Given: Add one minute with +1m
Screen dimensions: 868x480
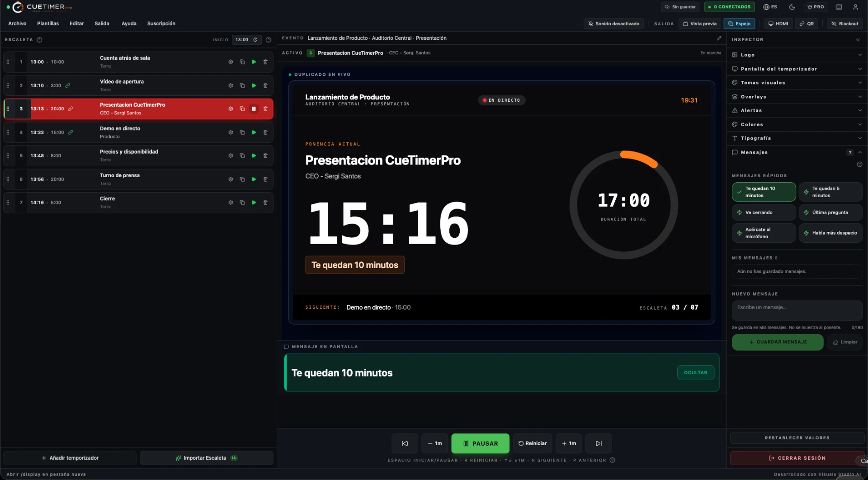Looking at the screenshot, I should point(569,443).
